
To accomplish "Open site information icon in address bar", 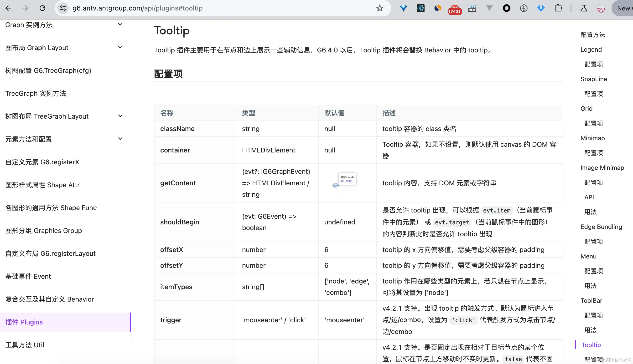I will point(63,8).
